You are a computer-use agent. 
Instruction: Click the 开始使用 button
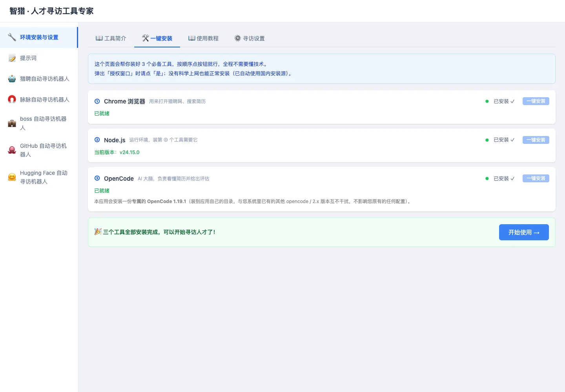point(524,232)
